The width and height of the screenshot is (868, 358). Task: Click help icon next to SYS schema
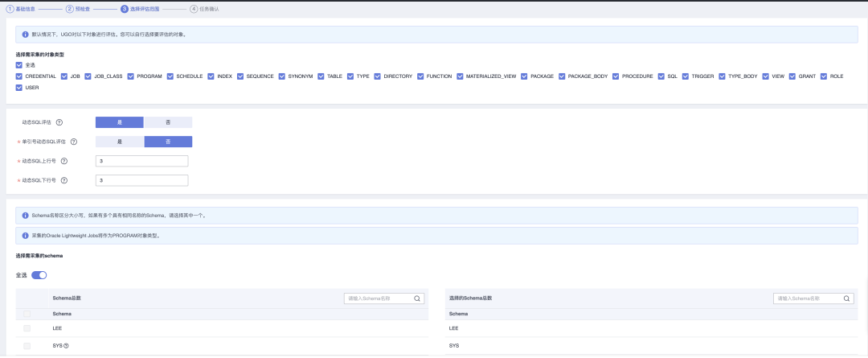[66, 346]
